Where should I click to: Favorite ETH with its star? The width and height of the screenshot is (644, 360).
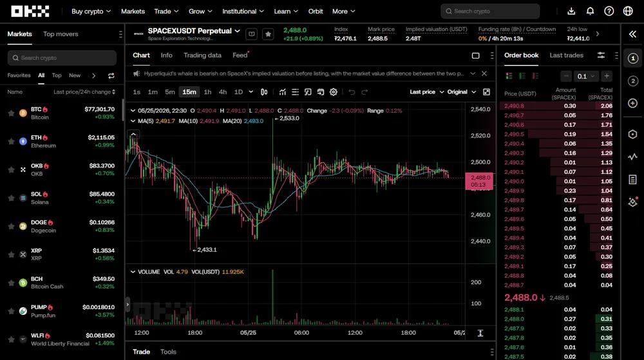pyautogui.click(x=11, y=142)
